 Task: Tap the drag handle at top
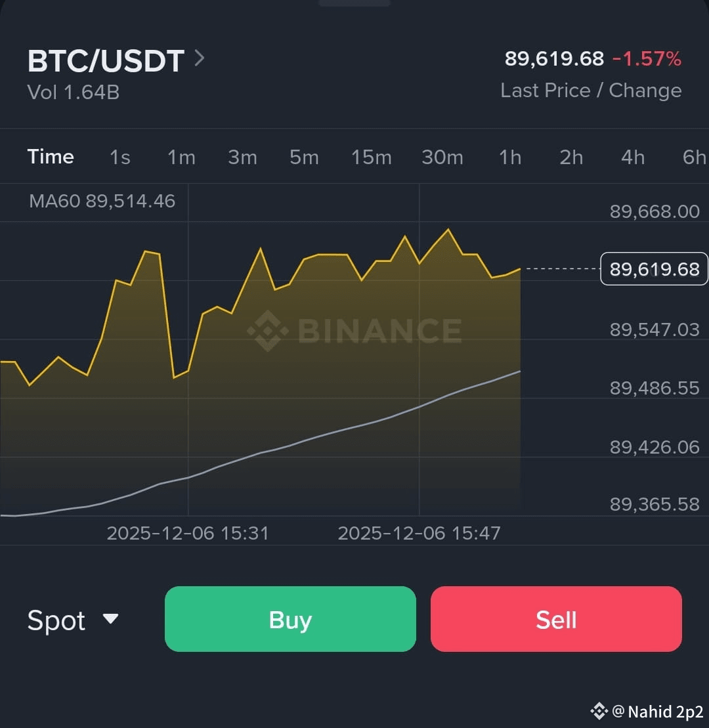tap(354, 3)
